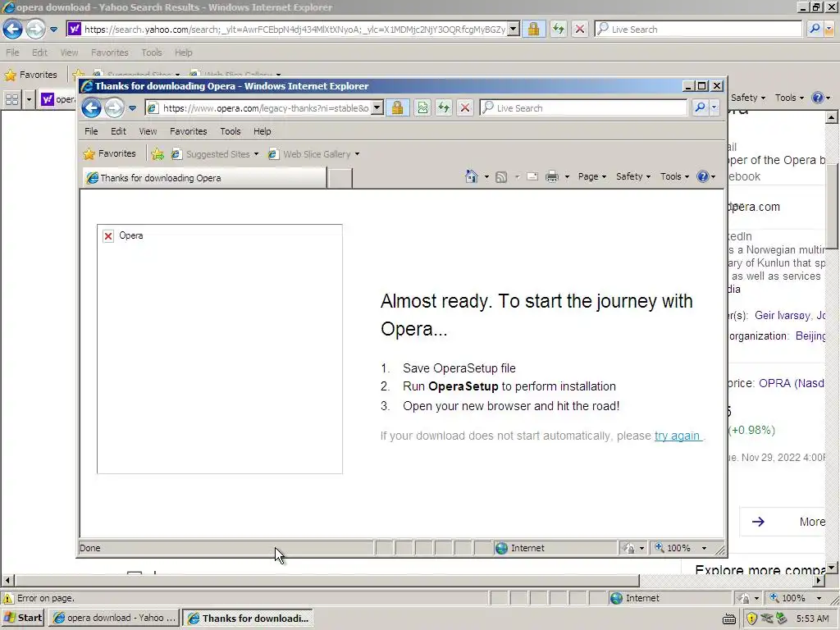Click forward arrow in Opera thanks window
840x630 pixels.
(113, 108)
